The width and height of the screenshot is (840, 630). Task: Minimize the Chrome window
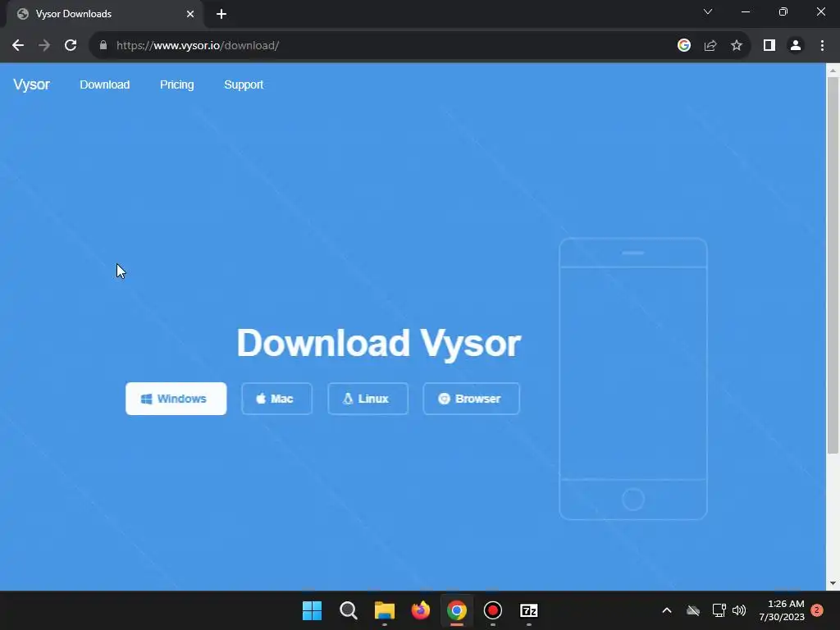click(x=745, y=11)
